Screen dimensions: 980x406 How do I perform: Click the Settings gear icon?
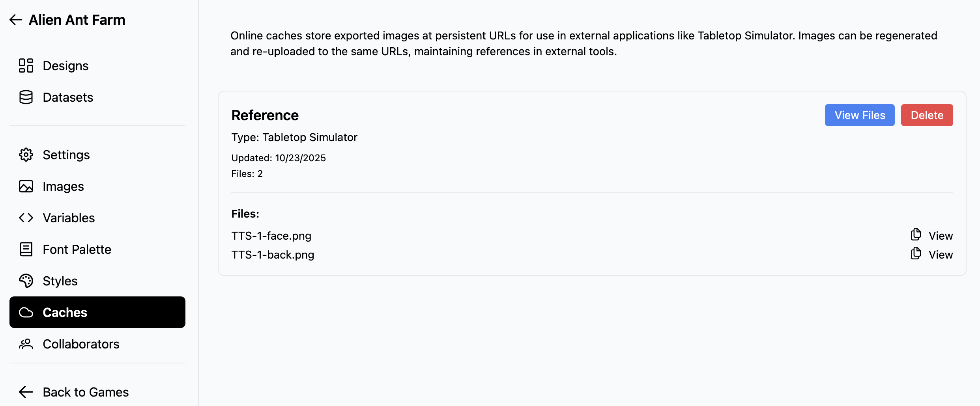[26, 155]
